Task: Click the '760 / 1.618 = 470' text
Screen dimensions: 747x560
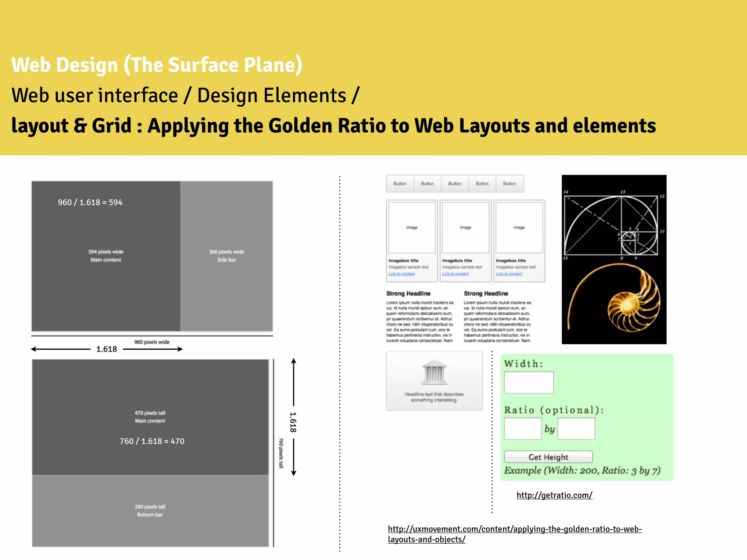Action: click(152, 441)
